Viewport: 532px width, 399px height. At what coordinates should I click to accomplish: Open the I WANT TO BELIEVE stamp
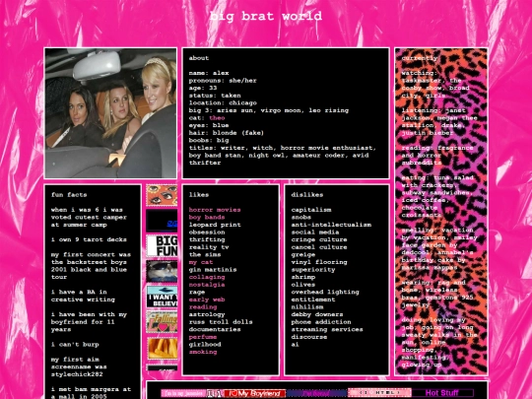point(162,297)
